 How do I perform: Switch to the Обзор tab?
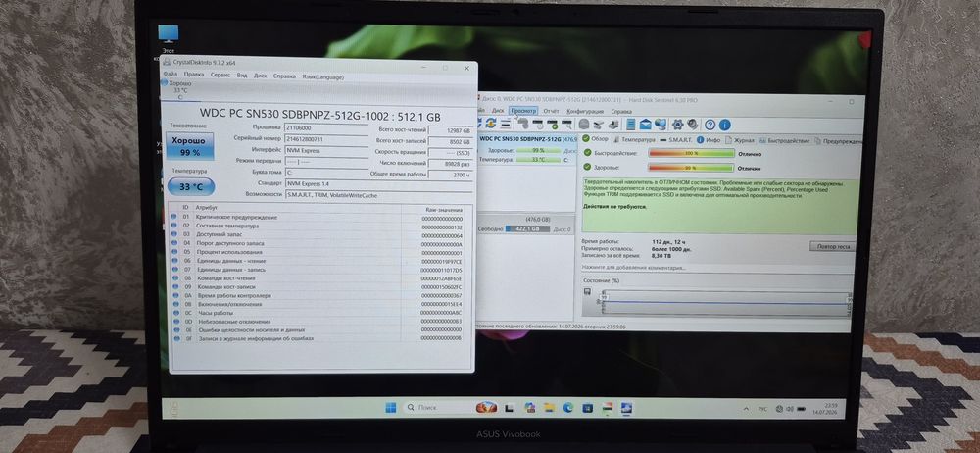595,139
